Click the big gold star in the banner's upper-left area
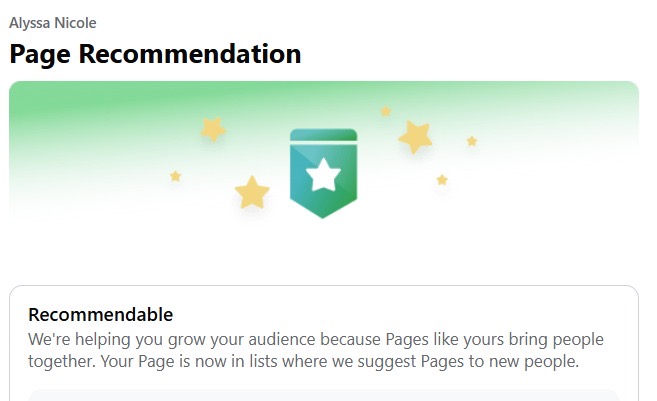 click(x=213, y=129)
